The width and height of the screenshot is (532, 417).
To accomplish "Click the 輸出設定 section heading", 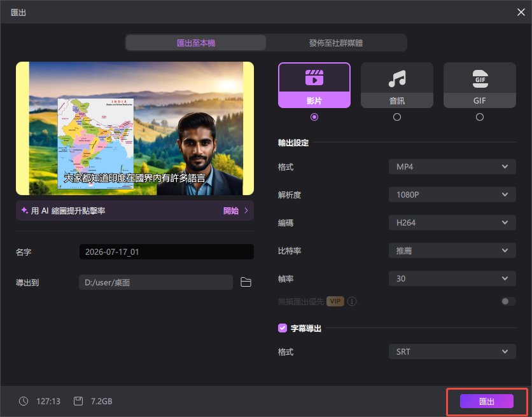I will 293,143.
